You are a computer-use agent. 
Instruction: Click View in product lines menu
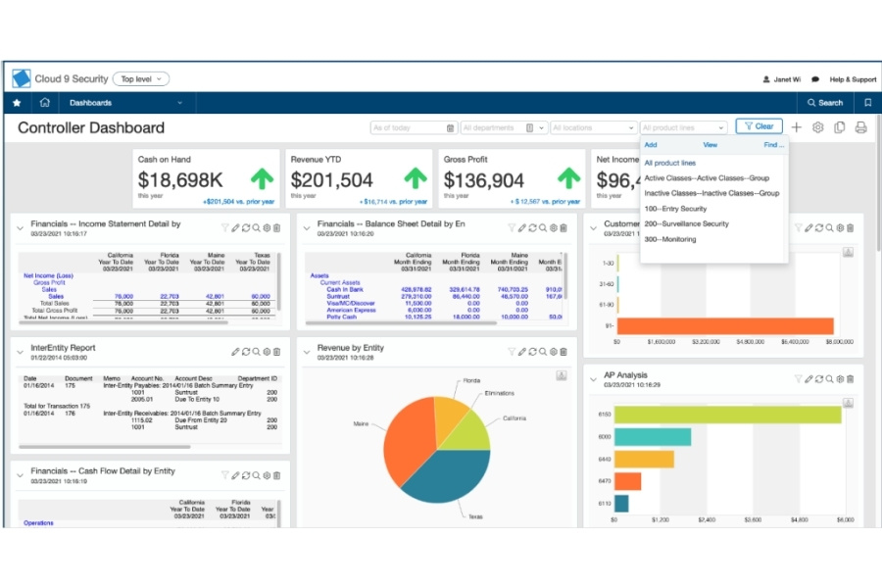tap(710, 145)
